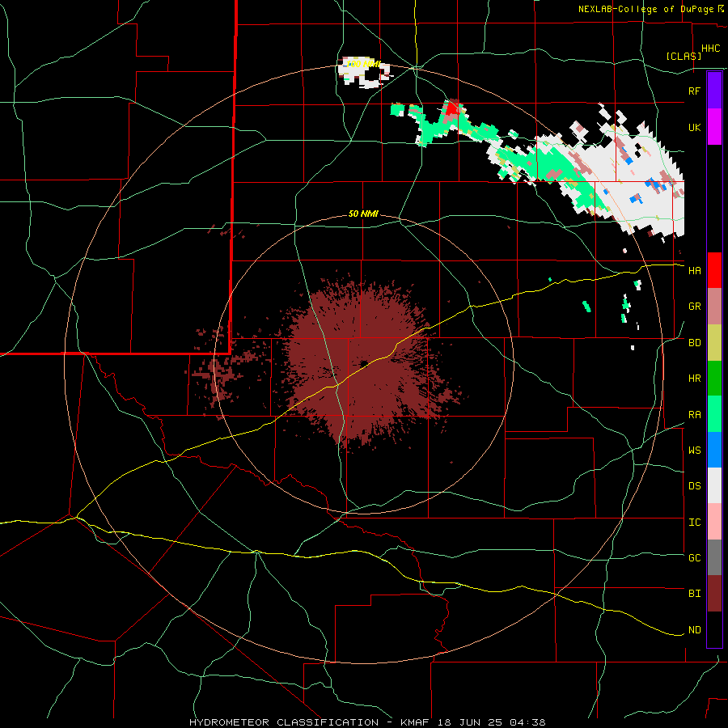This screenshot has width=728, height=728.
Task: Click the "NEXLAB-College of DuPage" header text
Action: 646,9
